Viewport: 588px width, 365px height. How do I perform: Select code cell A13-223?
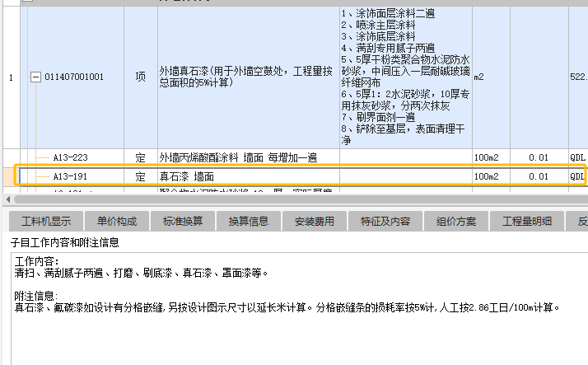click(72, 157)
